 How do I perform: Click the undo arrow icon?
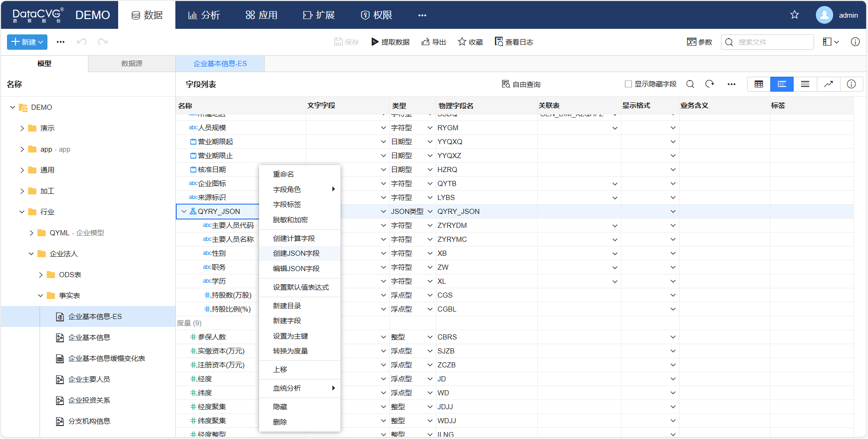82,42
